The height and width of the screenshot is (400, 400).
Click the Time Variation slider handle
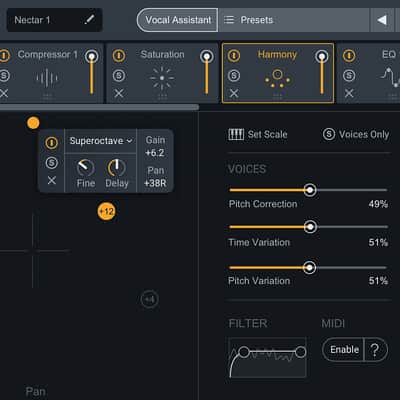(x=310, y=227)
